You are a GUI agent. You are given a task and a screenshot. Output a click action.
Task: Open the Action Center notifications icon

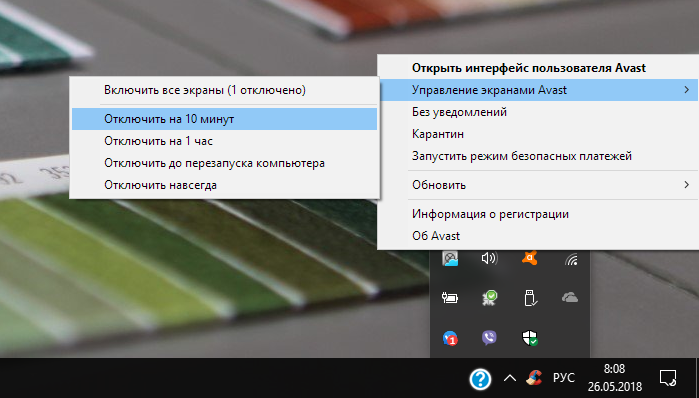(x=668, y=378)
